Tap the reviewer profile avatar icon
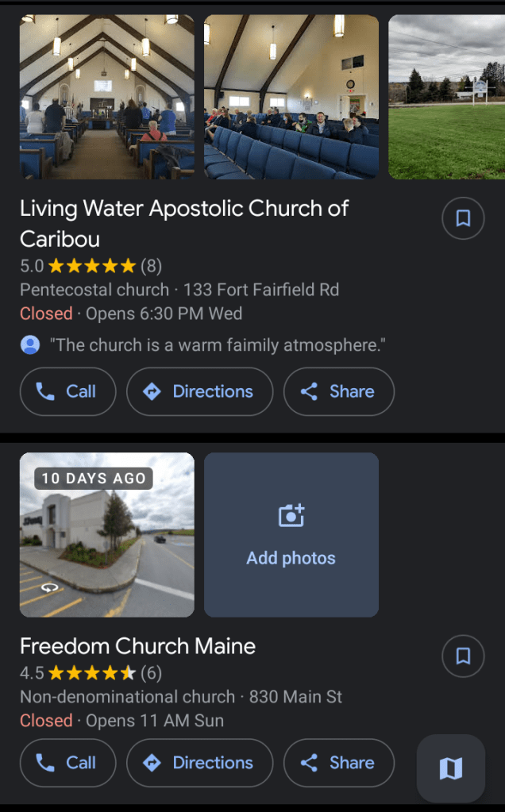 click(30, 345)
